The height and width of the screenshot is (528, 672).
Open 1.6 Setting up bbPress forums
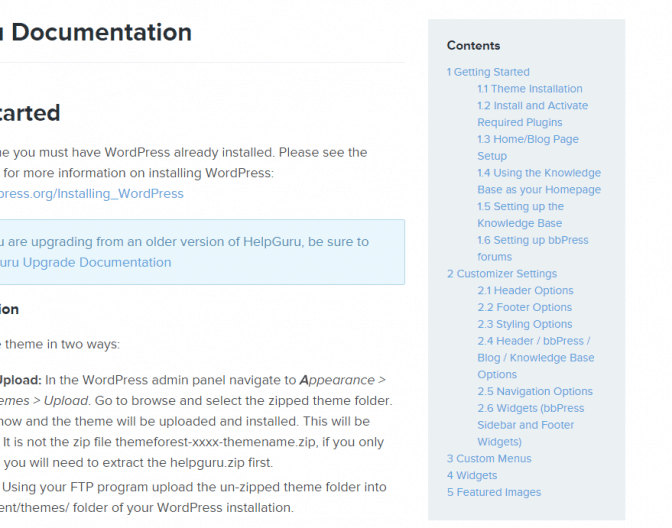tap(533, 249)
